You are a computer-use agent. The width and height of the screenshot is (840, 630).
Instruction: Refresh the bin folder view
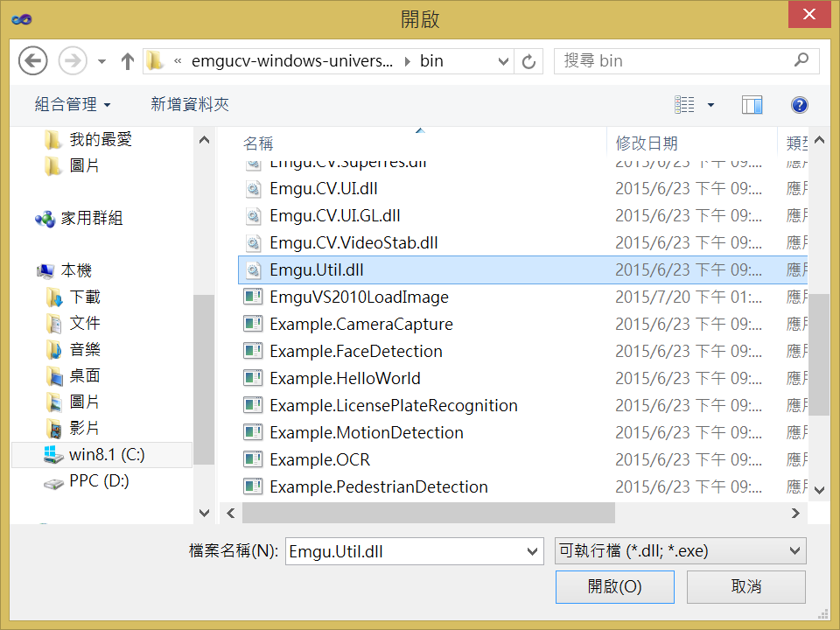[528, 61]
